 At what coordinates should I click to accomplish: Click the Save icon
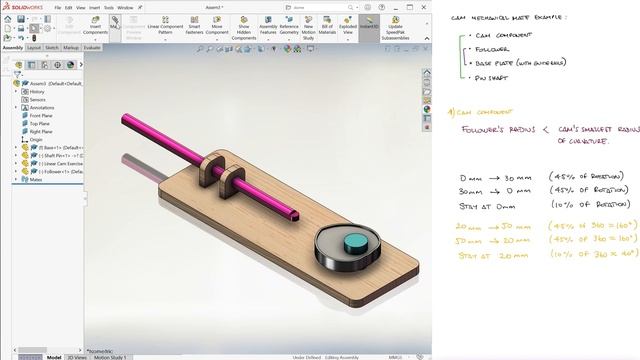(20, 19)
